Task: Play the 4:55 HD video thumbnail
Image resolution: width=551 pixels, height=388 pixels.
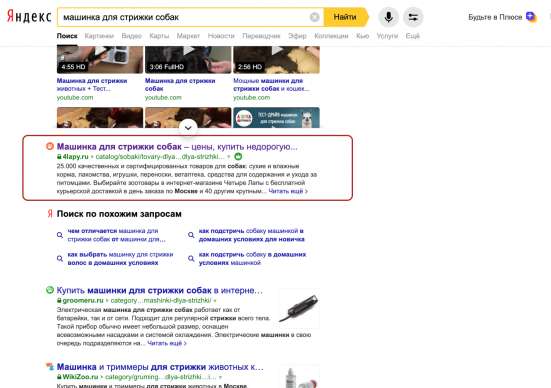Action: [100, 59]
